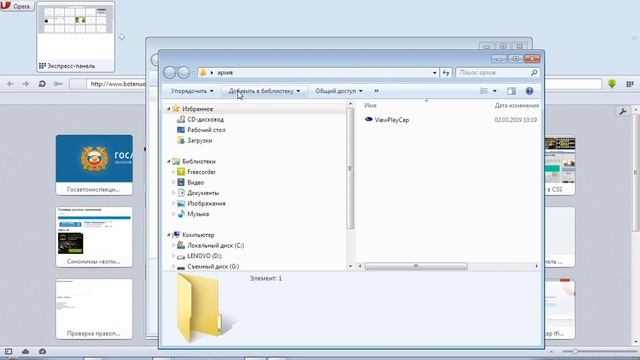
Task: Expand the Видео library arrow
Action: [x=173, y=182]
